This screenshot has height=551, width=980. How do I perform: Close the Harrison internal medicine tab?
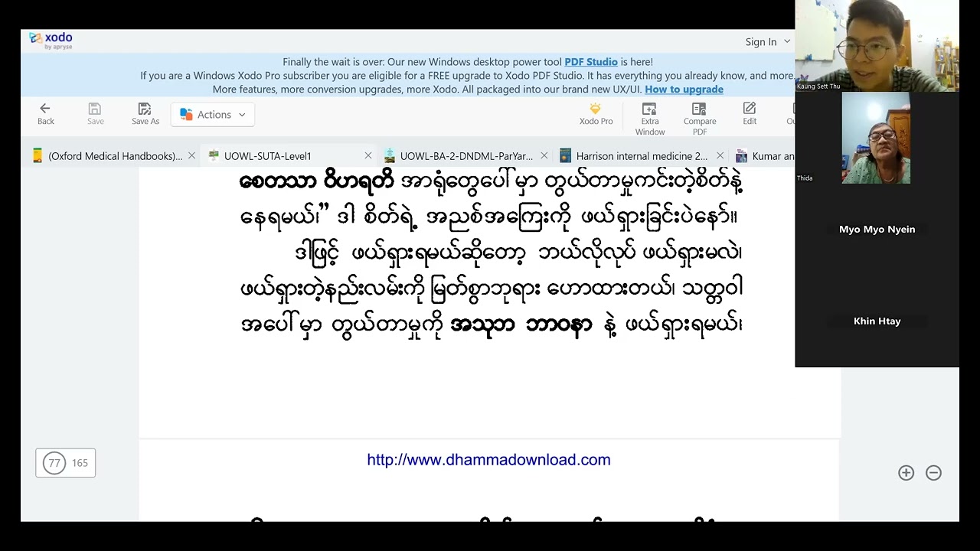point(720,156)
